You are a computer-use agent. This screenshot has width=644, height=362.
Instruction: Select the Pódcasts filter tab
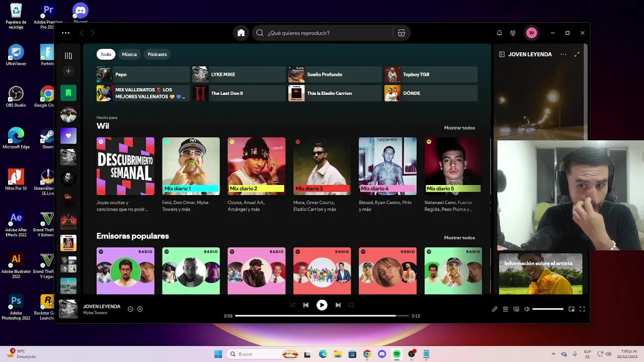point(157,54)
